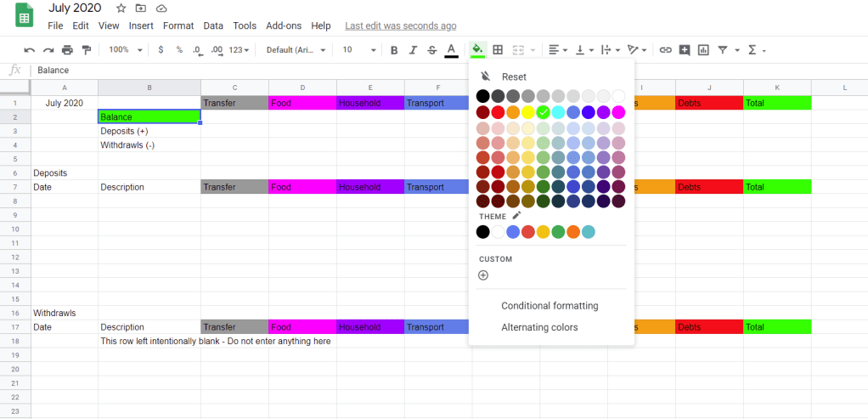
Task: Click the print icon
Action: pyautogui.click(x=67, y=50)
